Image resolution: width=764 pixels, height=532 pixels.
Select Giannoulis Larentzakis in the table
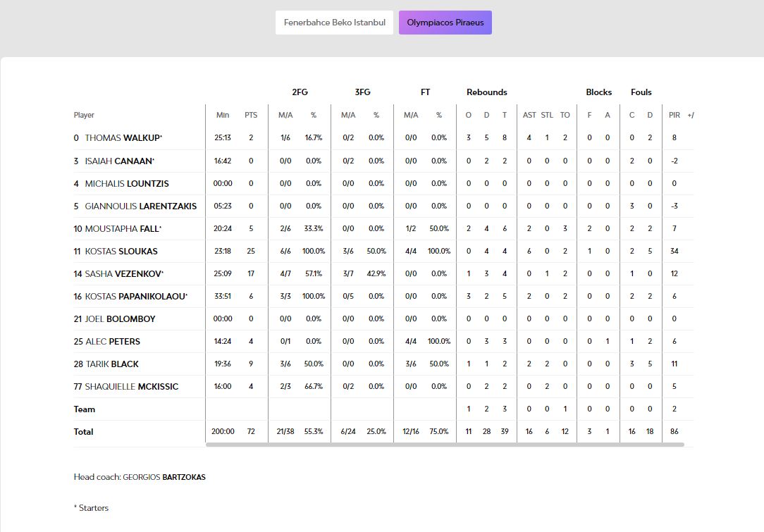coord(140,206)
